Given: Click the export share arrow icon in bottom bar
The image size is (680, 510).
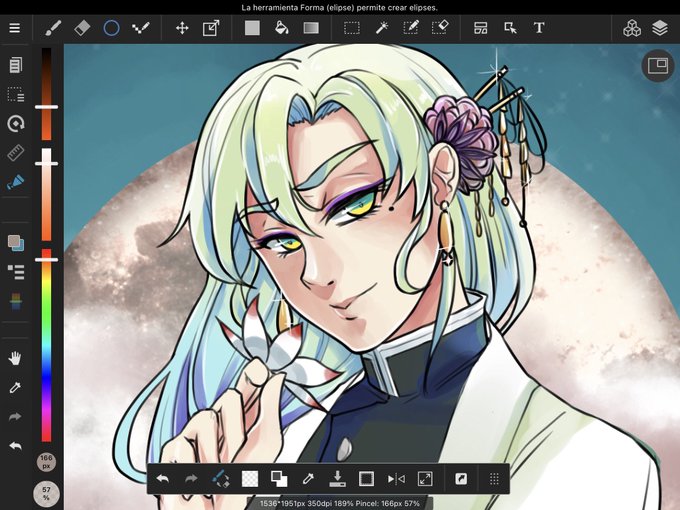Looking at the screenshot, I should coord(461,479).
